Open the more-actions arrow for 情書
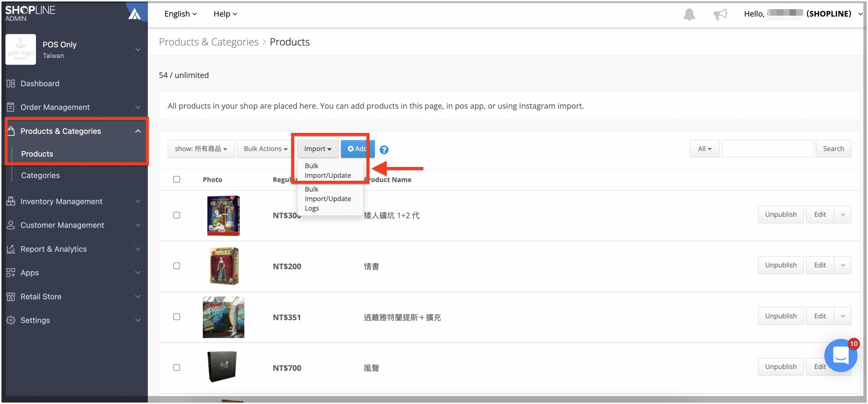 coord(843,265)
